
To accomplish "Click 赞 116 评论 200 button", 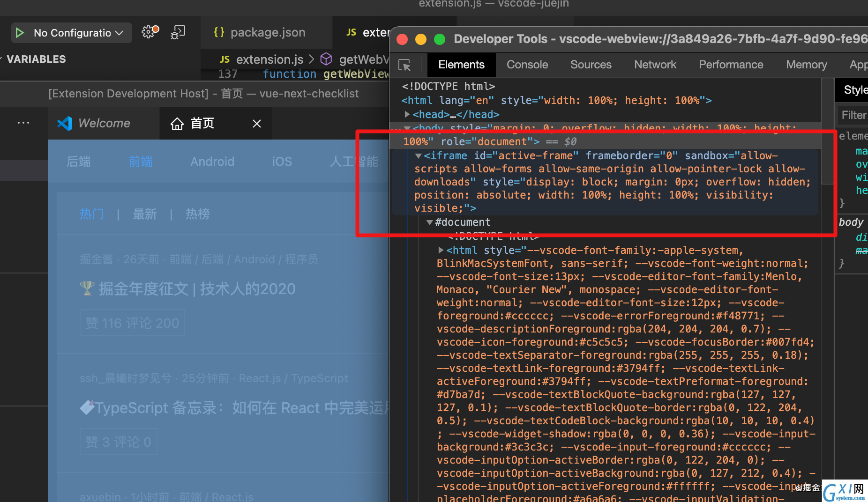I will (132, 323).
